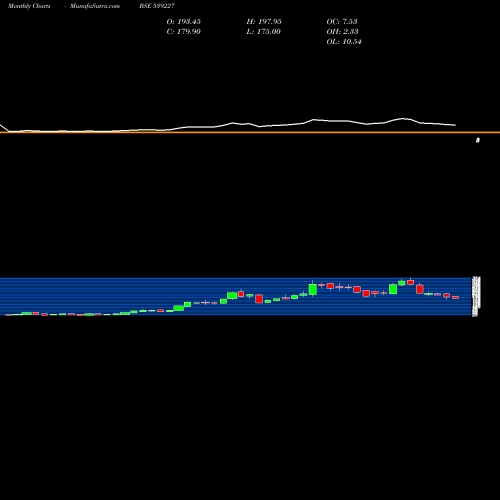Click the last red candle on the chart
This screenshot has width=500, height=500.
(x=455, y=297)
